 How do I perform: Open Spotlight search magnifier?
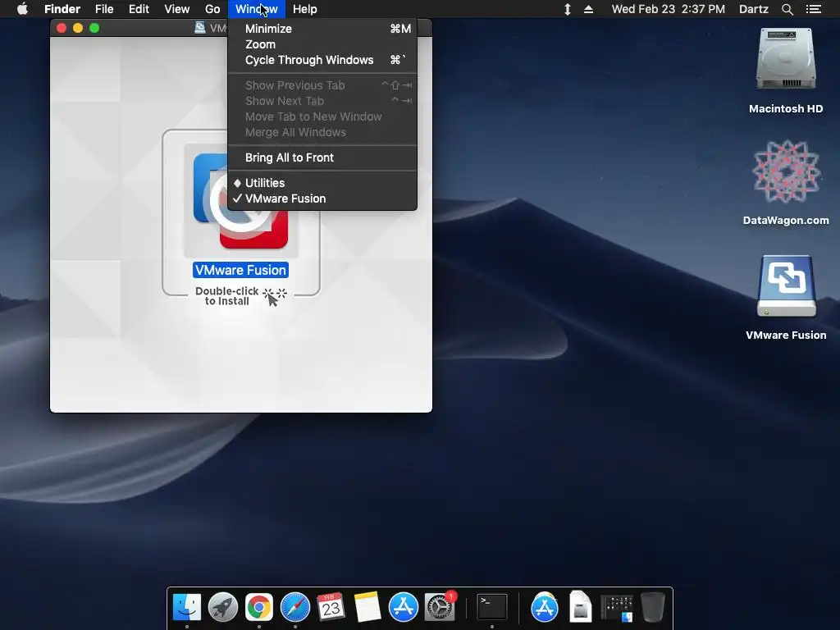pyautogui.click(x=787, y=9)
